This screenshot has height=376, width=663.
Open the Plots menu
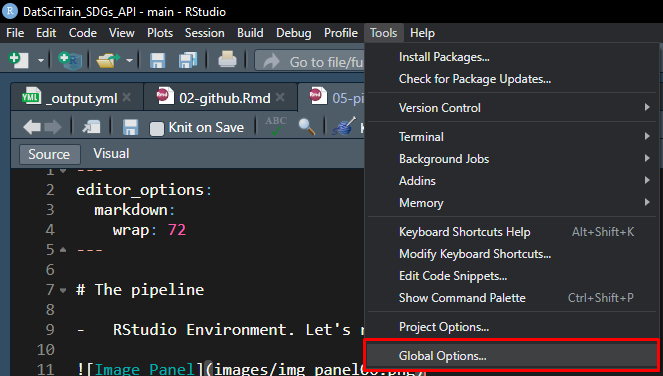click(160, 33)
